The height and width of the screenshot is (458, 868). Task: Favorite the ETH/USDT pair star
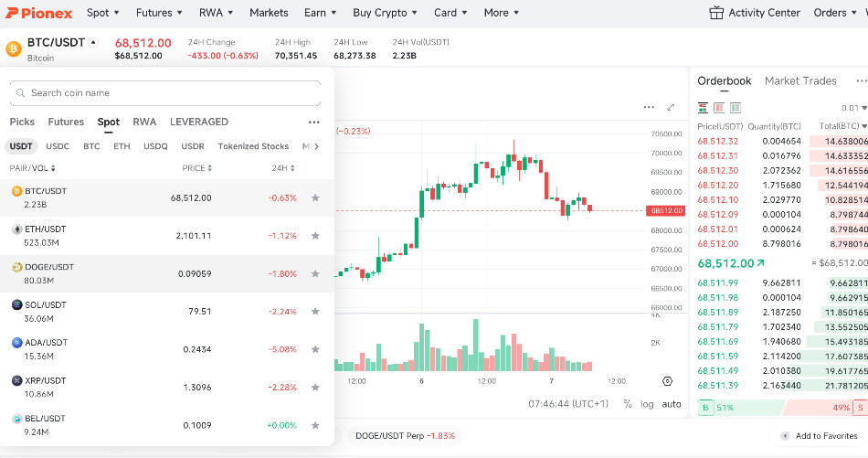point(315,236)
